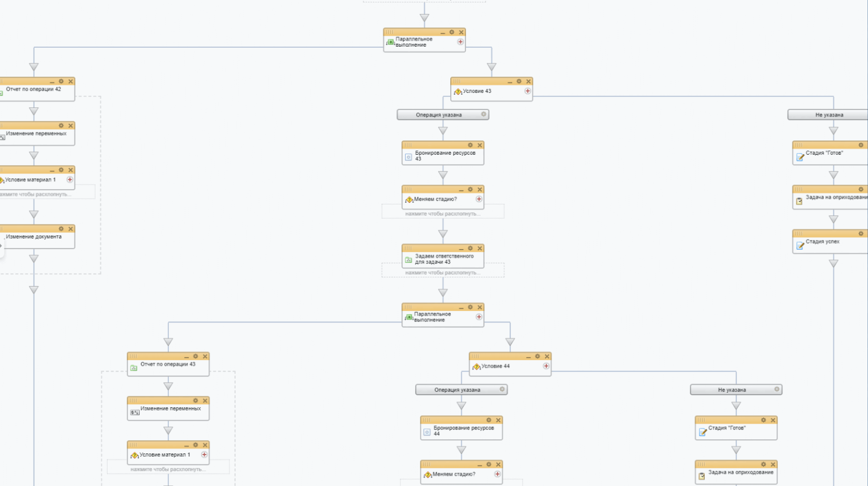The height and width of the screenshot is (486, 868).
Task: Delete Стадия "Готов" node under Условие 44
Action: coord(773,420)
